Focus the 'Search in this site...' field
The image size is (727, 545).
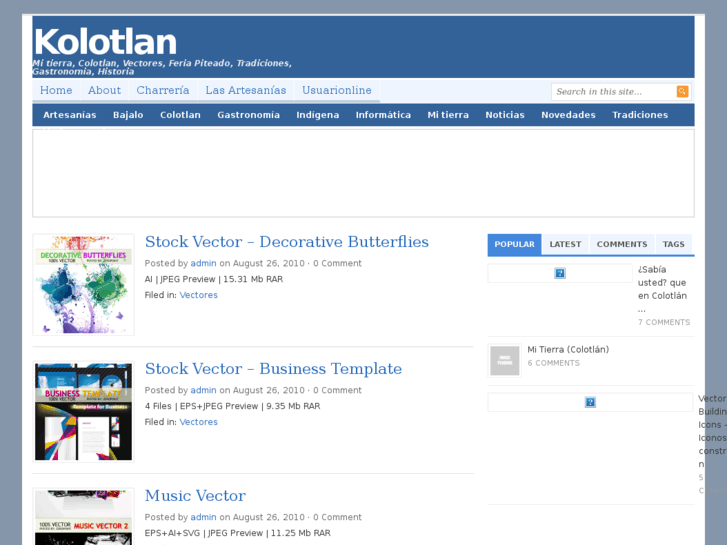pos(614,91)
